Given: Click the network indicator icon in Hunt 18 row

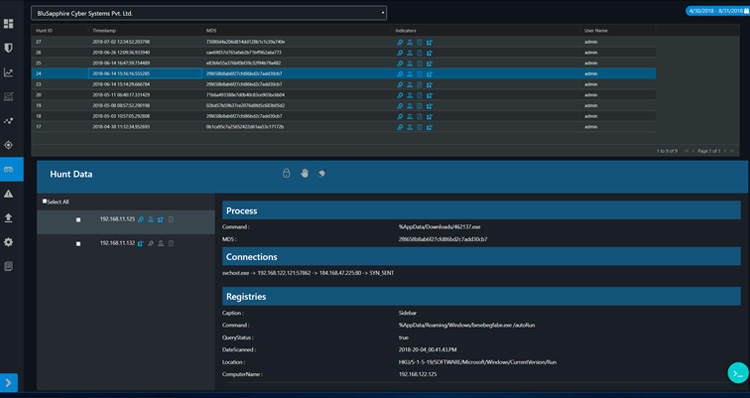Looking at the screenshot, I should [x=429, y=116].
